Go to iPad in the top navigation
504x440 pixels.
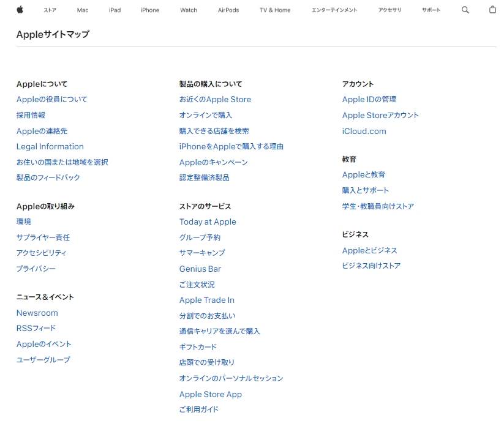(x=115, y=10)
